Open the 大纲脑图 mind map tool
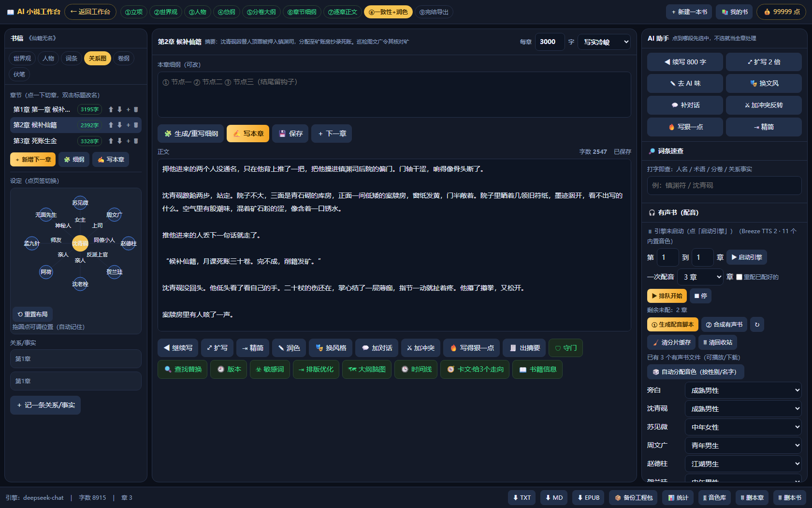The height and width of the screenshot is (508, 812). point(367,369)
